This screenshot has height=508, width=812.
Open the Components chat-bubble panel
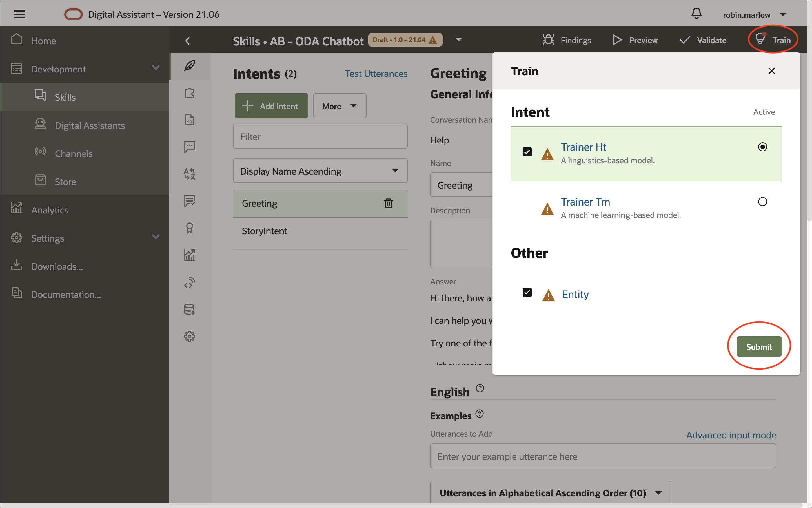coord(190,147)
